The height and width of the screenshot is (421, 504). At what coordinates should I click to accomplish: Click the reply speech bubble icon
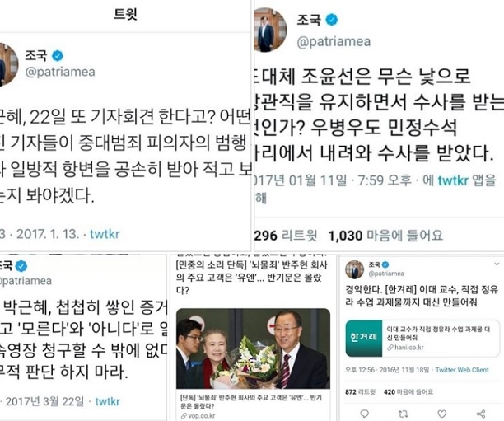[x=365, y=414]
